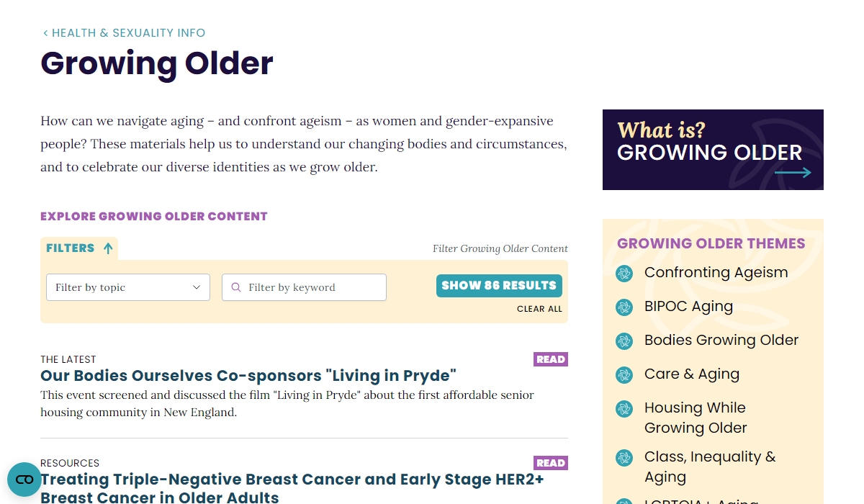Click the Confronting Ageism theme icon

[x=624, y=274]
